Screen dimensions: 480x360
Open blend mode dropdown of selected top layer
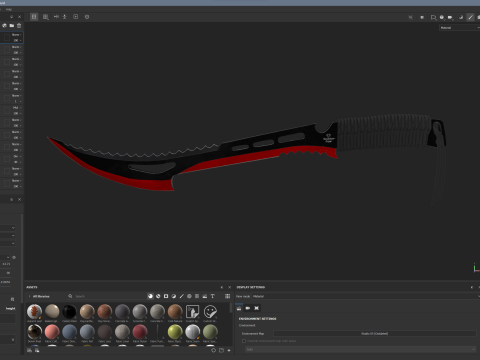17,35
